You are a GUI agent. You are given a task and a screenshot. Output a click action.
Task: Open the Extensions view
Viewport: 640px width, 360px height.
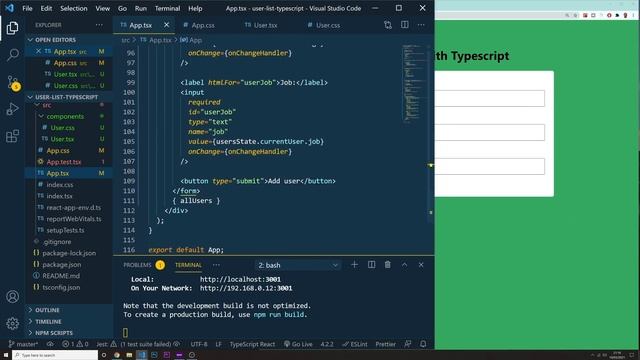[12, 136]
